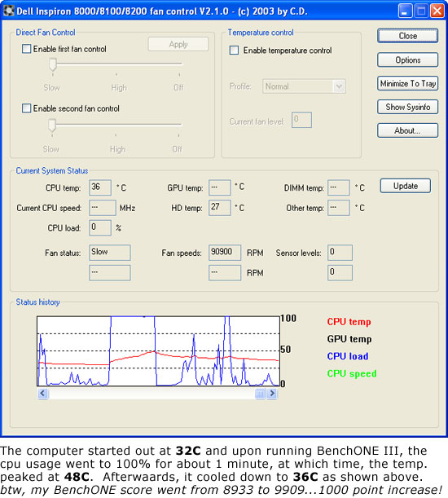
Task: Close the window using the red X
Action: (437, 11)
